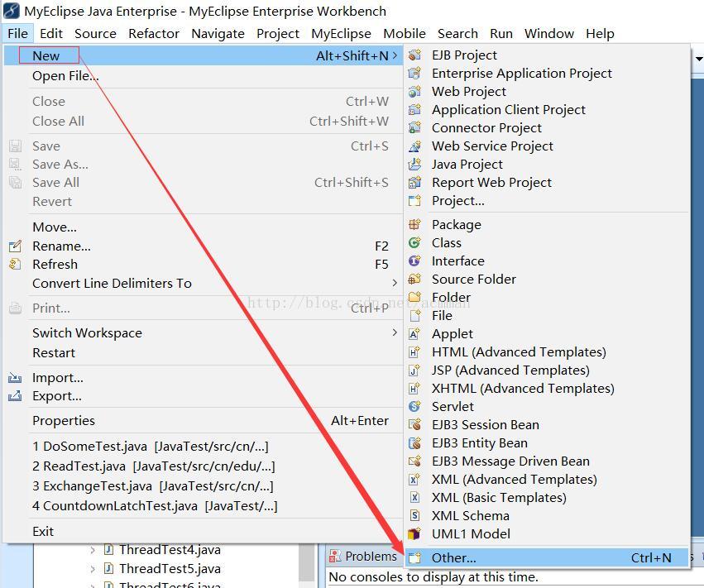Click the Refresh icon in File menu
Viewport: 704px width, 588px height.
pyautogui.click(x=15, y=265)
